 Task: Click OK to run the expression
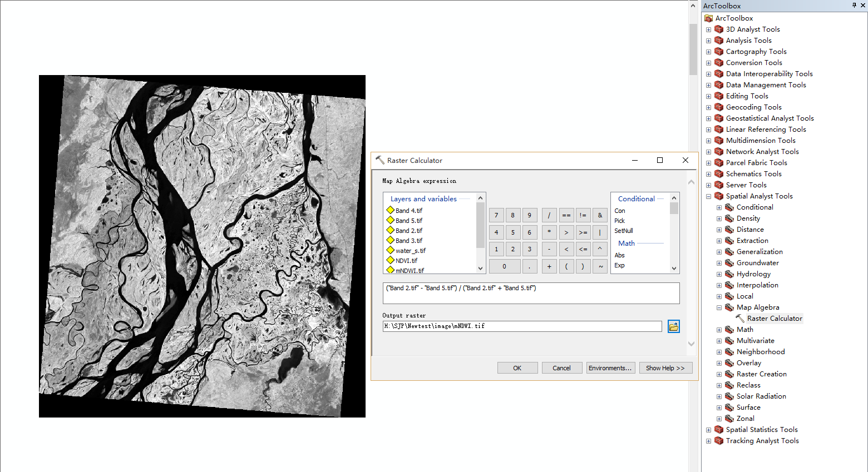point(517,367)
